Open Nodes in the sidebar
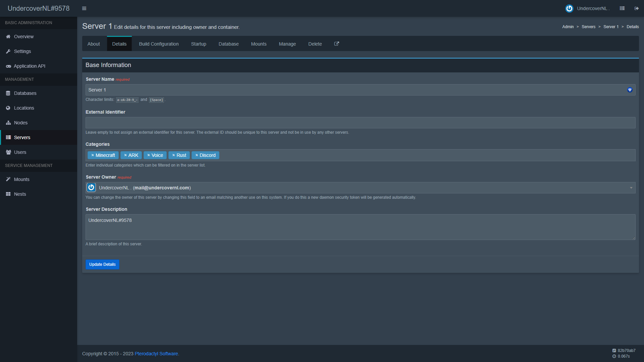The width and height of the screenshot is (644, 362). [21, 123]
